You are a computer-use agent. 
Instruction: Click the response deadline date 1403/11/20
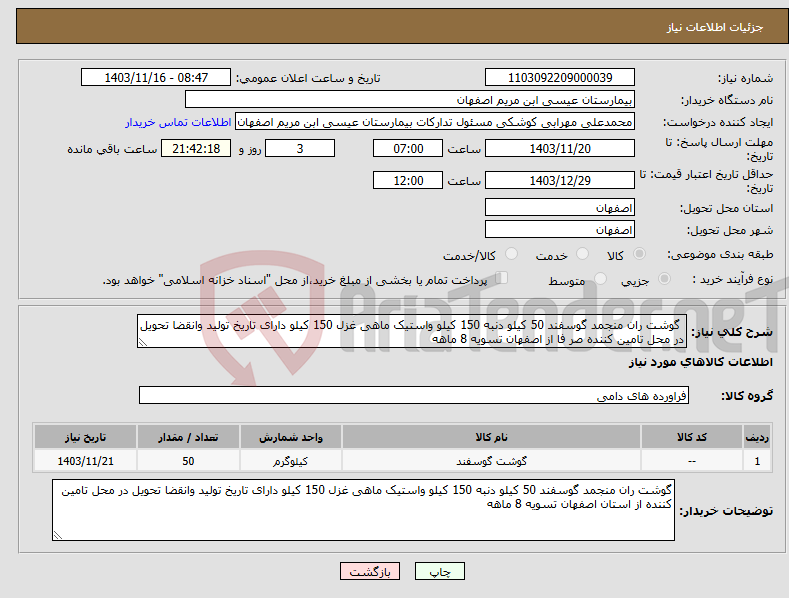click(560, 148)
